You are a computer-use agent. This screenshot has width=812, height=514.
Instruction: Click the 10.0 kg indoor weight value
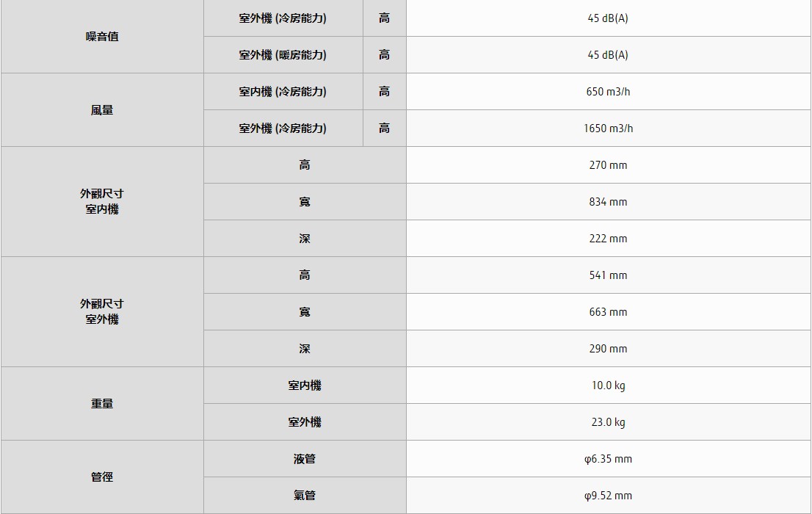click(608, 385)
